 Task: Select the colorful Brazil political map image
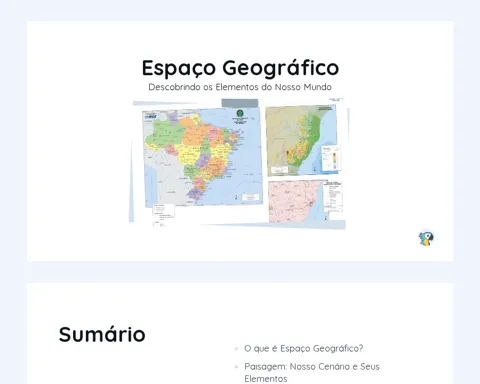tap(203, 156)
